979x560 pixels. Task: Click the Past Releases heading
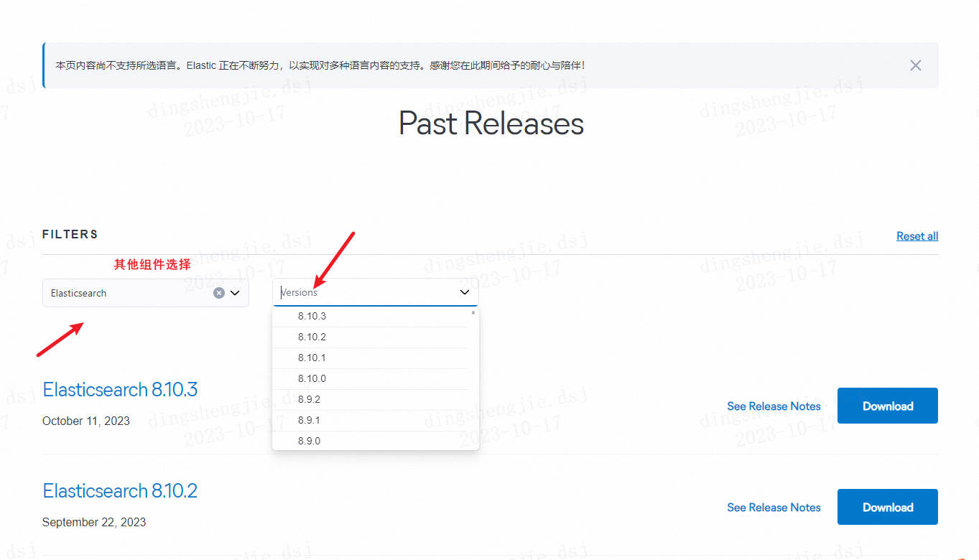491,123
